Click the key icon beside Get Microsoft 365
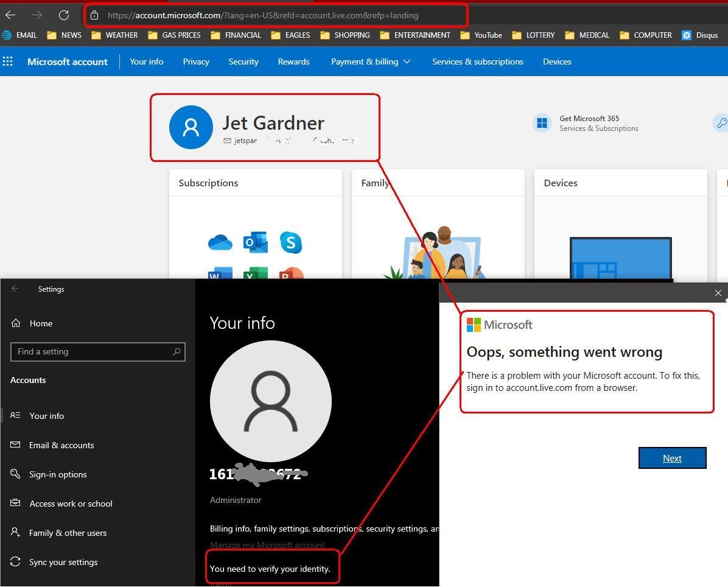The image size is (728, 587). pos(721,123)
